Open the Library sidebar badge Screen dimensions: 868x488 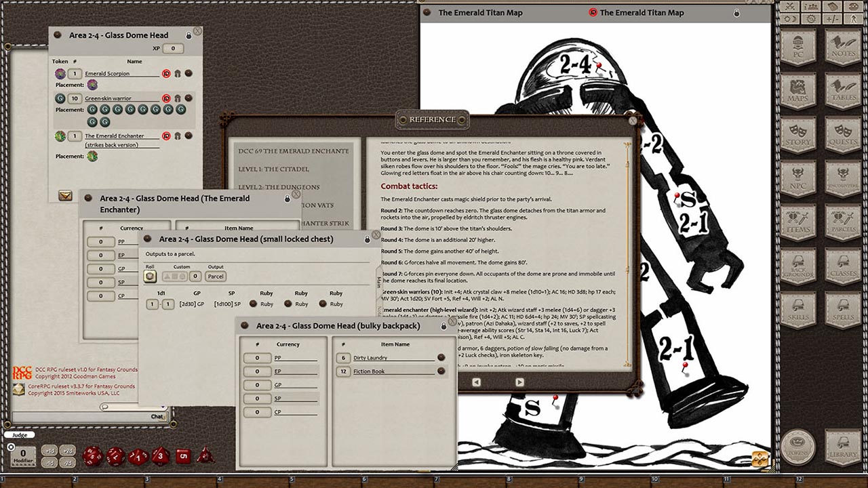pyautogui.click(x=844, y=446)
